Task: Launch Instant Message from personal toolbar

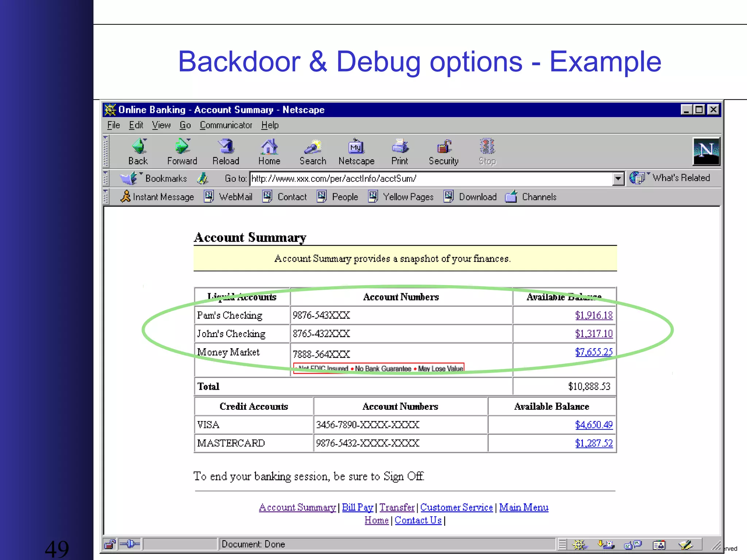Action: 157,197
